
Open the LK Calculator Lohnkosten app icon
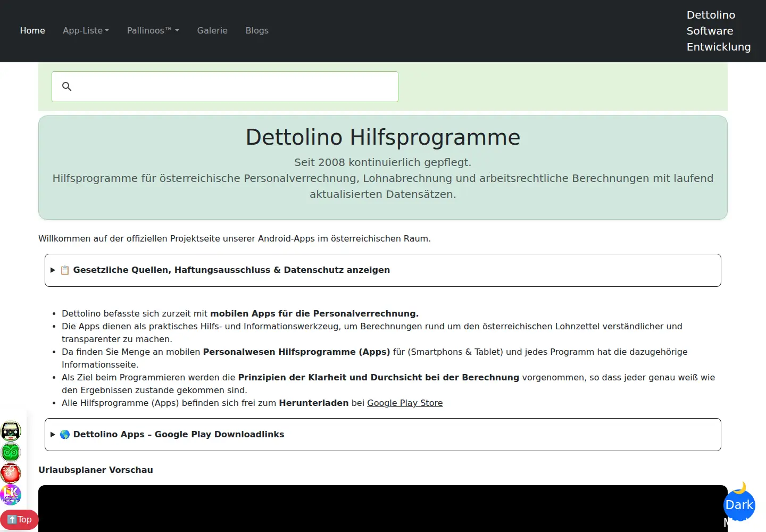(x=11, y=494)
